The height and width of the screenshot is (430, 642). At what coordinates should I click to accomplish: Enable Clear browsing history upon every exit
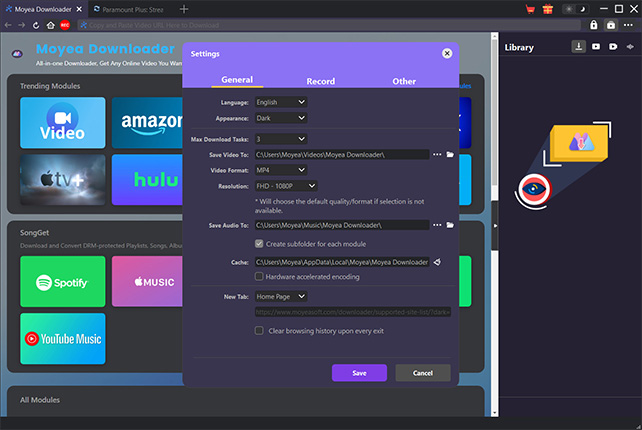click(x=259, y=330)
